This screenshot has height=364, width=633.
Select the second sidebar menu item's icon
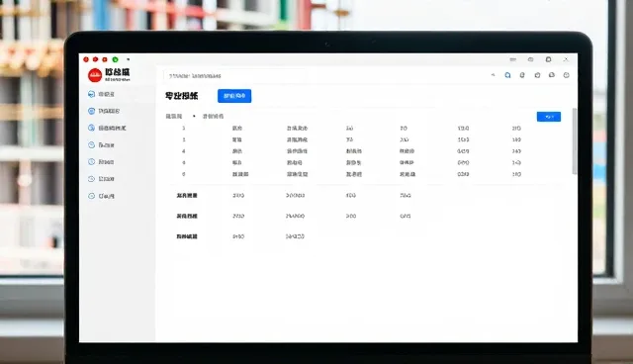point(91,111)
